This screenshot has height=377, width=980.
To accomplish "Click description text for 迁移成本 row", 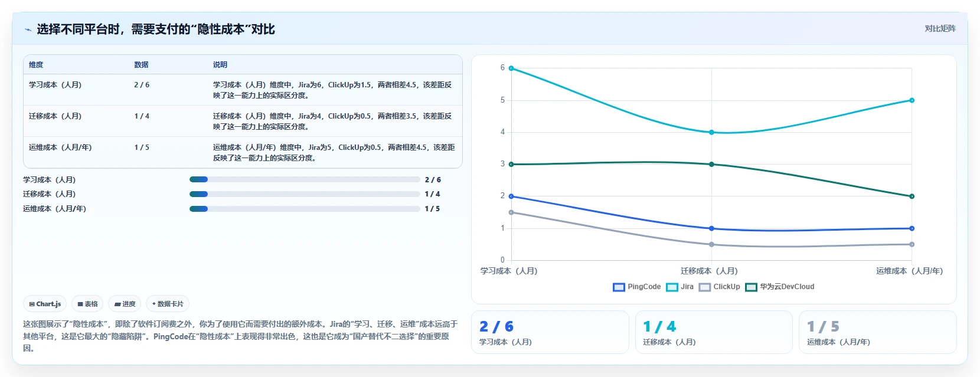I will 332,121.
